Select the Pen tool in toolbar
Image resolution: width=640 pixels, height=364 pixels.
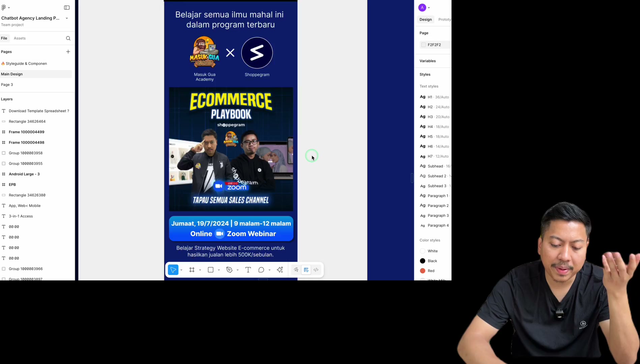point(229,270)
